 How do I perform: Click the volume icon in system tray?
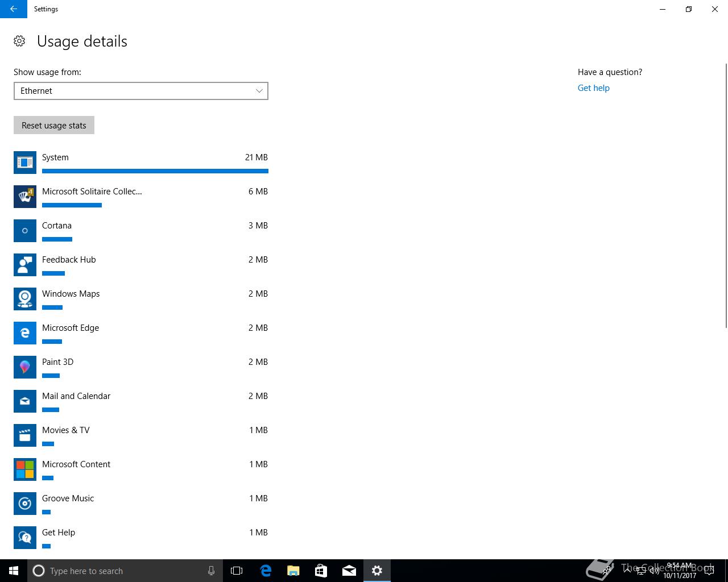[x=654, y=571]
